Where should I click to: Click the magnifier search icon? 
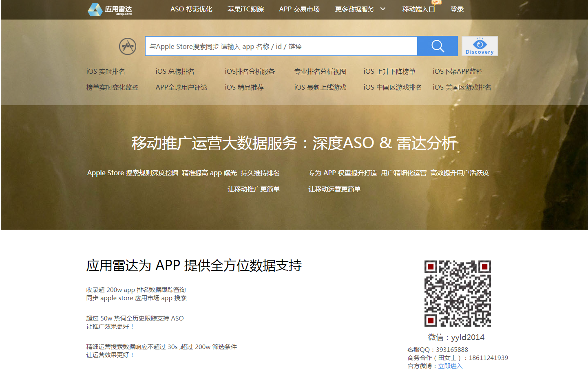(x=437, y=46)
